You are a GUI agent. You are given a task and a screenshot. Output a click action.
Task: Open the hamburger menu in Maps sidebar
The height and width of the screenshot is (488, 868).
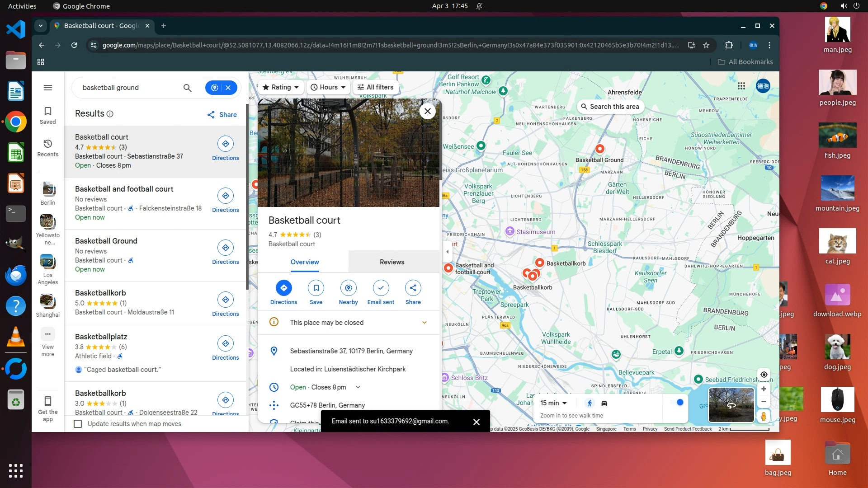click(x=48, y=88)
